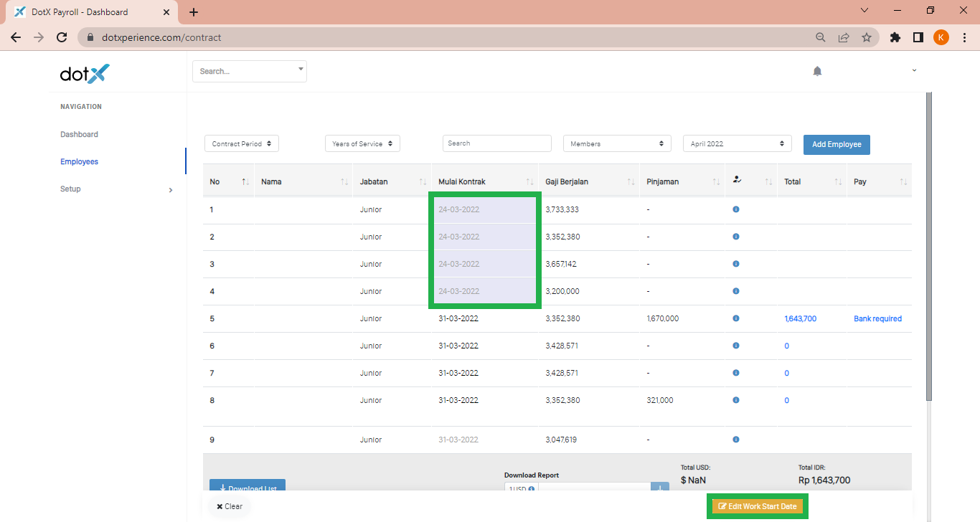Bookmark this page with star icon
Image resolution: width=980 pixels, height=522 pixels.
[x=867, y=37]
